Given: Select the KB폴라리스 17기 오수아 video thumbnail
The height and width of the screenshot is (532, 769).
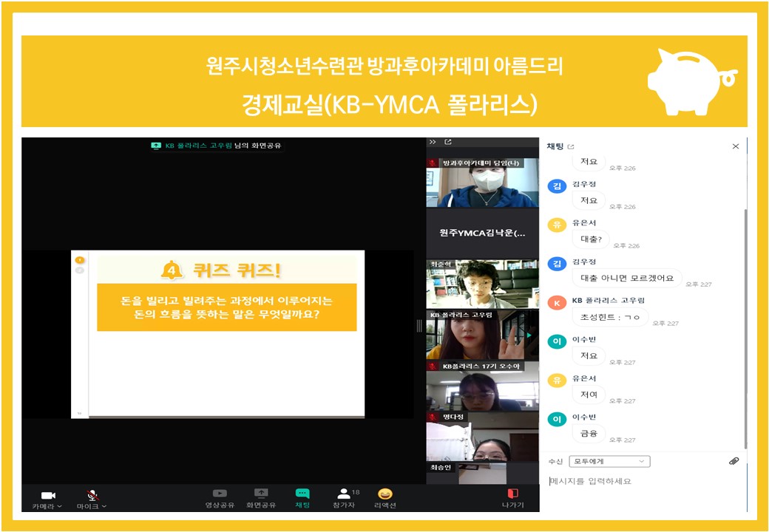Looking at the screenshot, I should [483, 386].
